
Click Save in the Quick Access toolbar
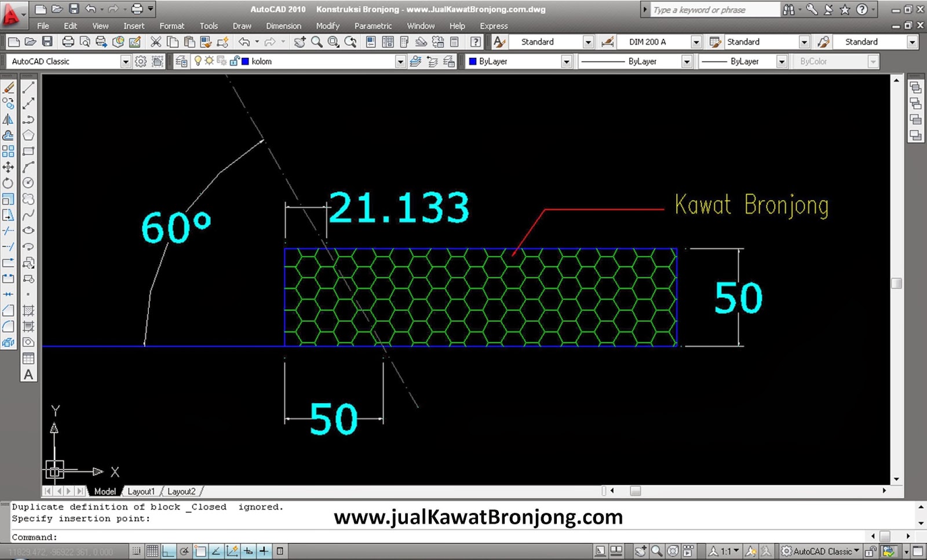(74, 9)
